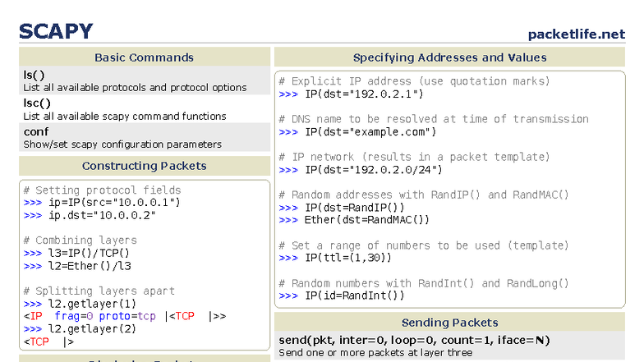This screenshot has height=362, width=644.
Task: Click the '<TCP |>' output line
Action: point(48,341)
